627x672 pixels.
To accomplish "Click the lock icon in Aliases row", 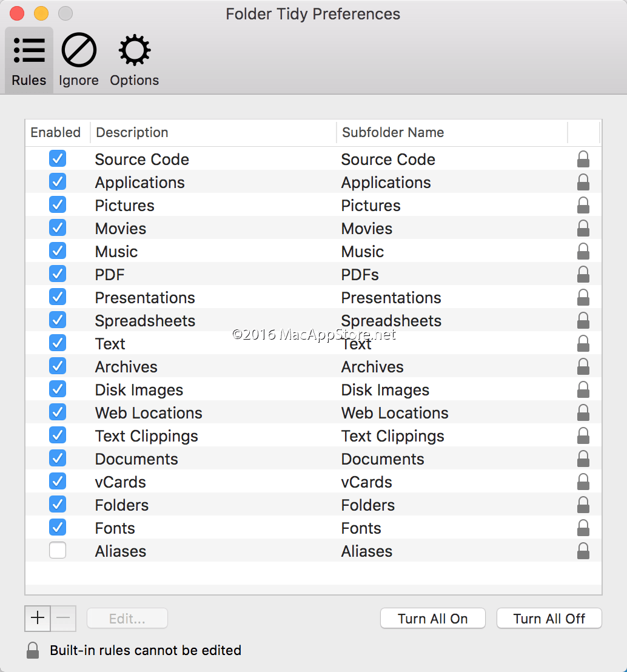I will pyautogui.click(x=583, y=551).
